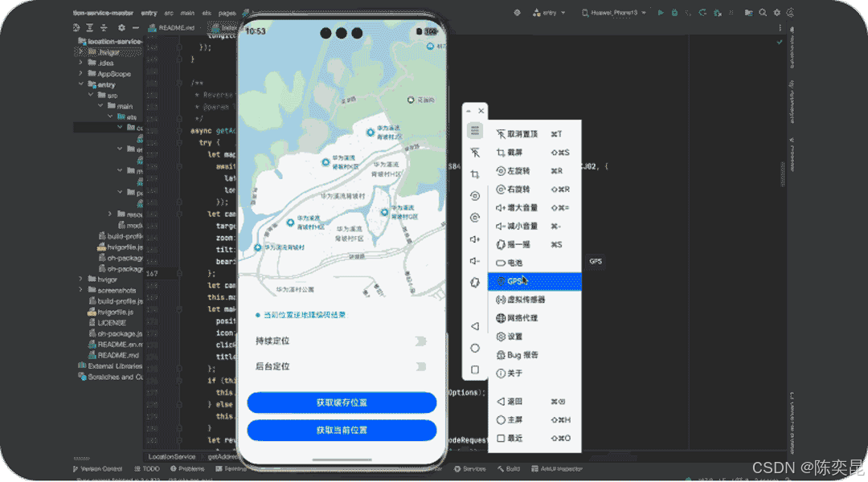This screenshot has height=482, width=868.
Task: Hide the project panel with minus icon
Action: click(x=136, y=27)
